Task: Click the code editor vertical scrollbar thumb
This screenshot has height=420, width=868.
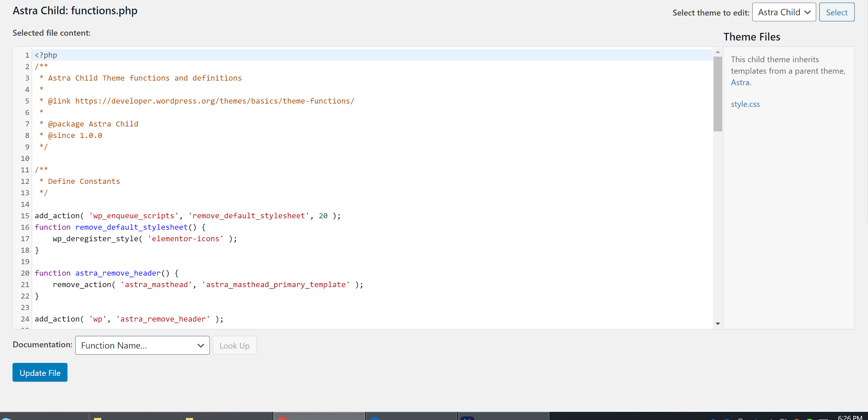Action: click(718, 94)
